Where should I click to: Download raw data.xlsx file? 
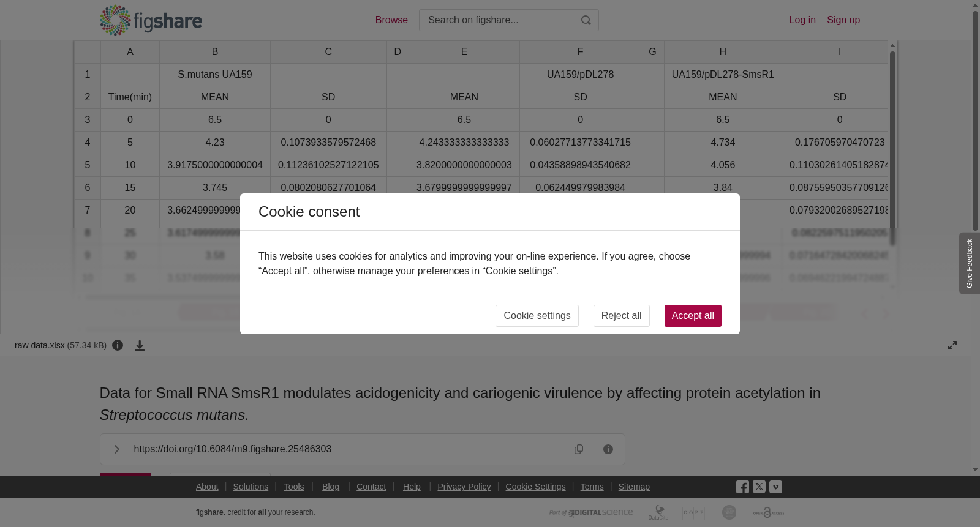[140, 345]
